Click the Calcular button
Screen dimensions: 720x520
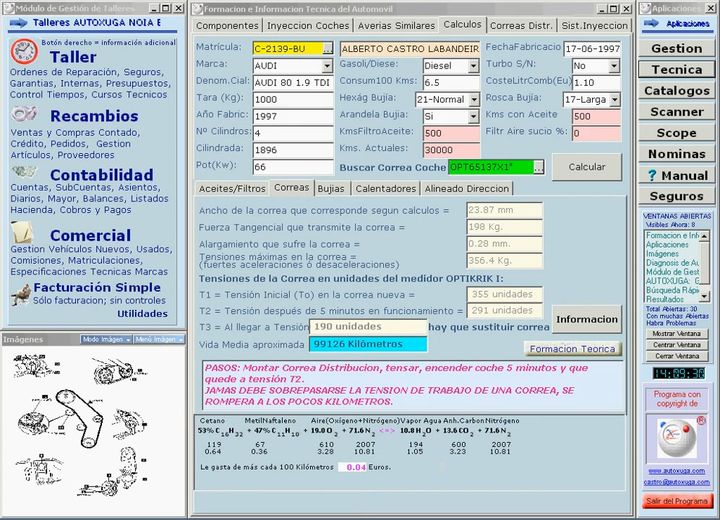[x=587, y=167]
